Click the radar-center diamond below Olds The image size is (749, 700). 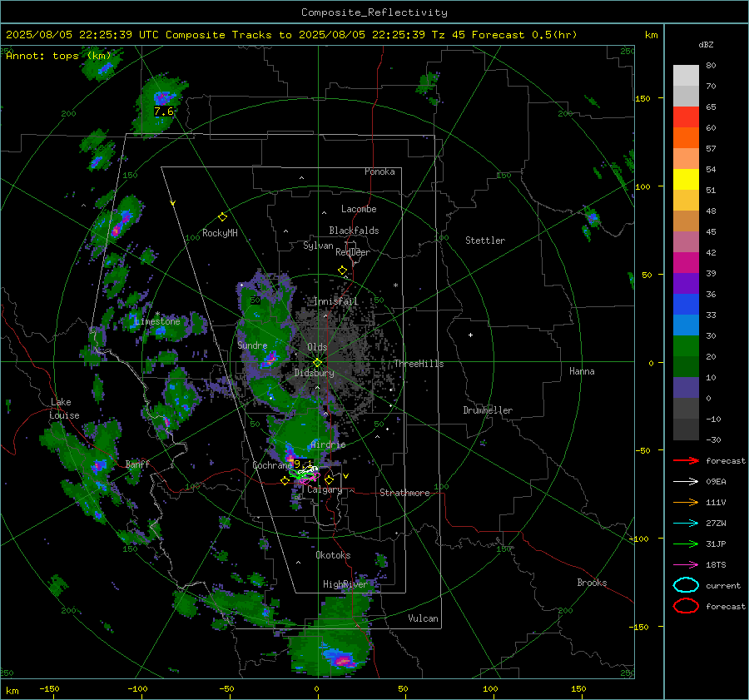click(317, 363)
